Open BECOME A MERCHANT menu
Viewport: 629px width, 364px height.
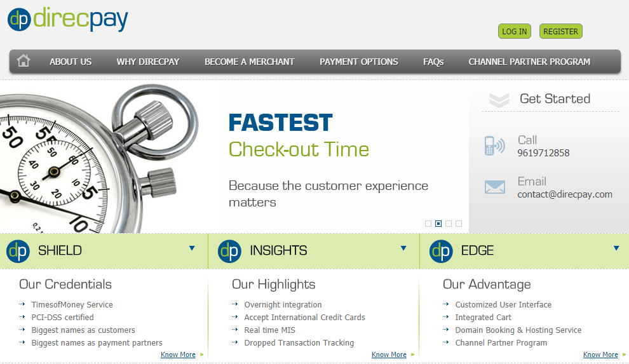coord(250,62)
